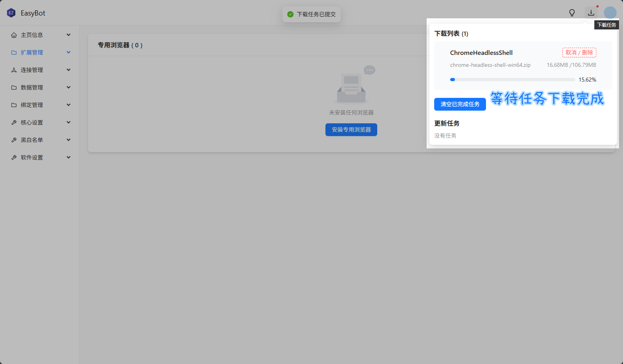Click the wrench icon beside 核心设置
This screenshot has width=623, height=364.
coord(14,123)
